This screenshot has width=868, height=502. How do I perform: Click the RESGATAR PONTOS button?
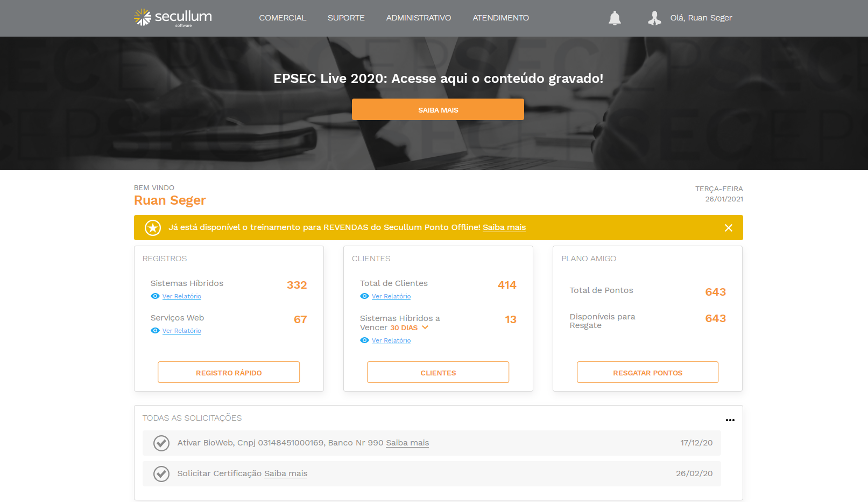(x=647, y=372)
